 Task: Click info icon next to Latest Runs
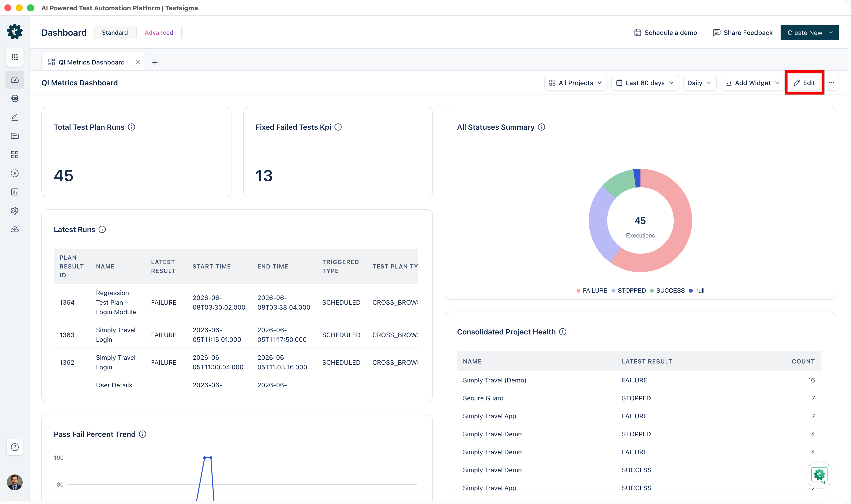[102, 230]
